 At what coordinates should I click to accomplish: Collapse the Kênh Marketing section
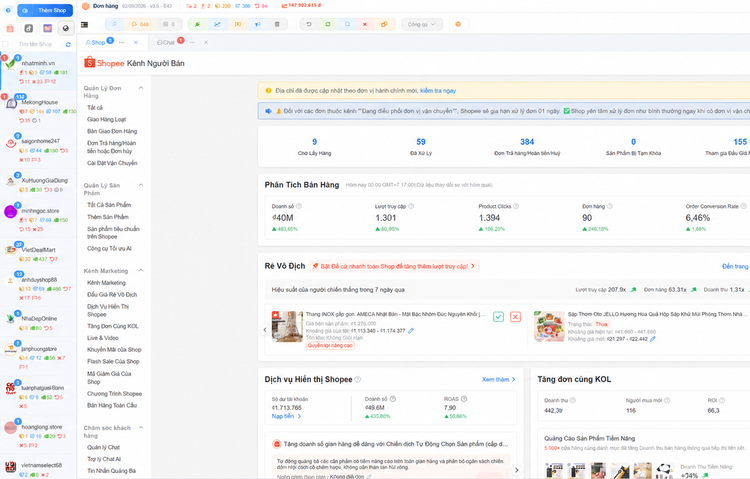[x=141, y=271]
